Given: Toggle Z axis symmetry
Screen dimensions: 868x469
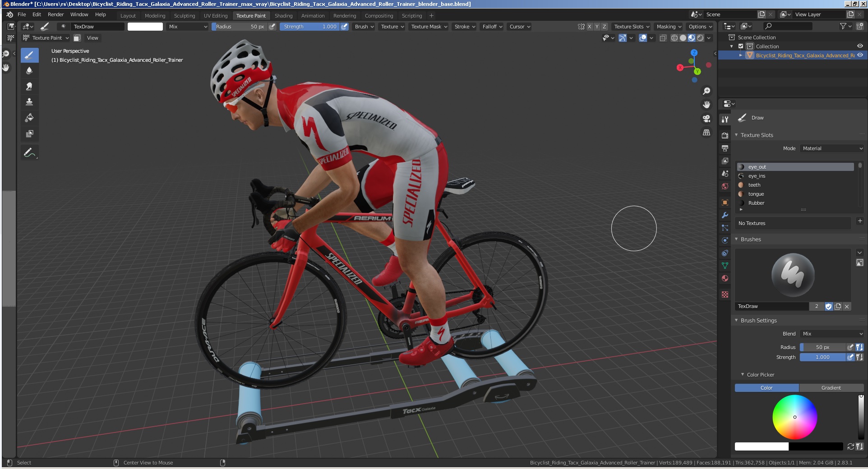Looking at the screenshot, I should [x=605, y=27].
